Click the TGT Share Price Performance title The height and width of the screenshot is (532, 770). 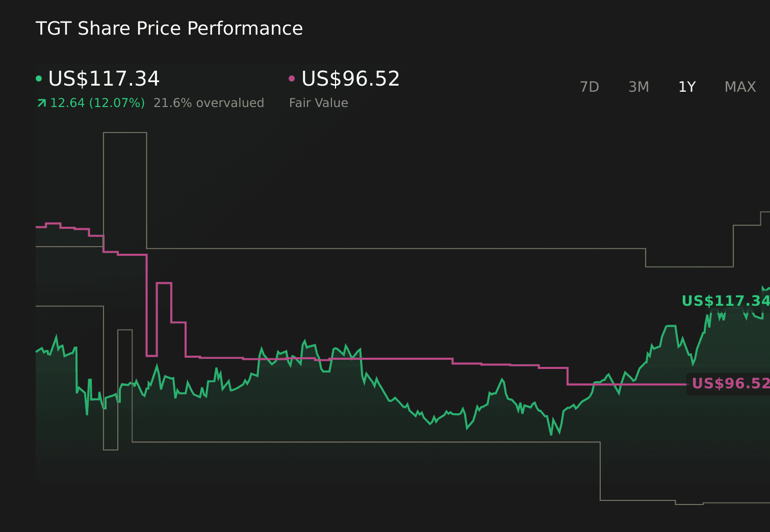point(169,29)
